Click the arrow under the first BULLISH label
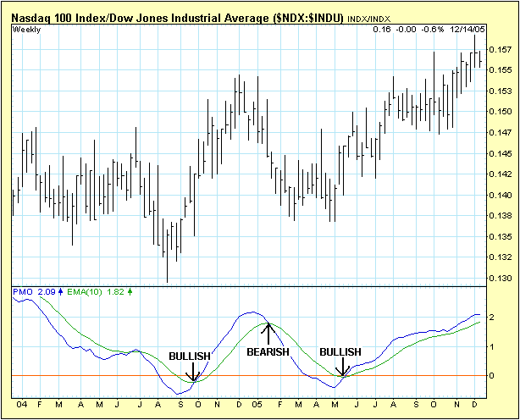 pos(192,372)
